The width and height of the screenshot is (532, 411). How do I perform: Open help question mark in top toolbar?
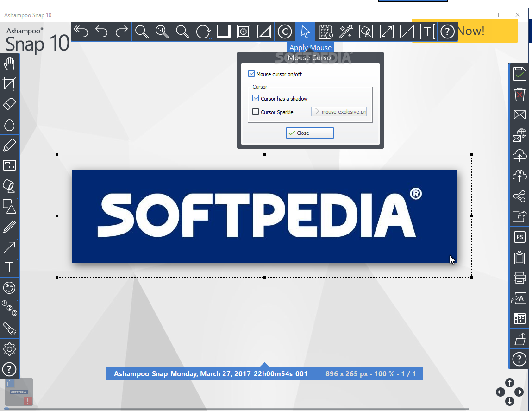pos(448,32)
